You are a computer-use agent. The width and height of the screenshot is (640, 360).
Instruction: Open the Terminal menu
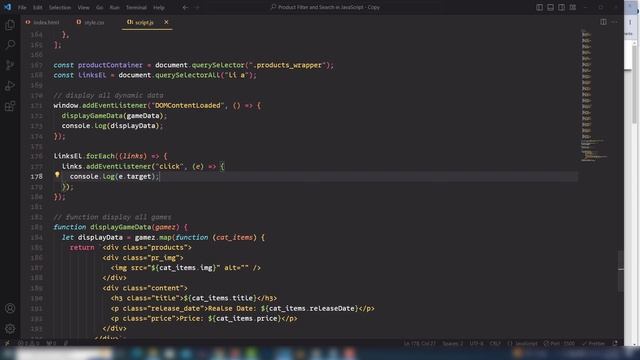tap(136, 7)
